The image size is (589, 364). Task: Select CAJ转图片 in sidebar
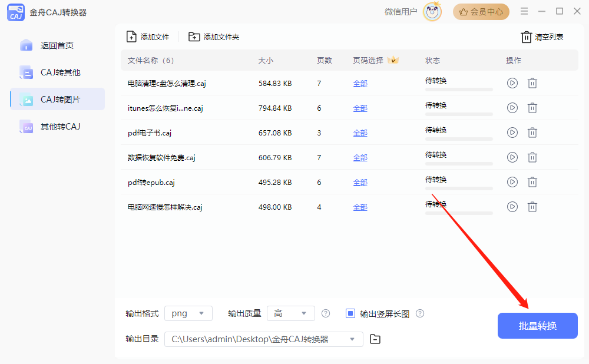pyautogui.click(x=57, y=100)
